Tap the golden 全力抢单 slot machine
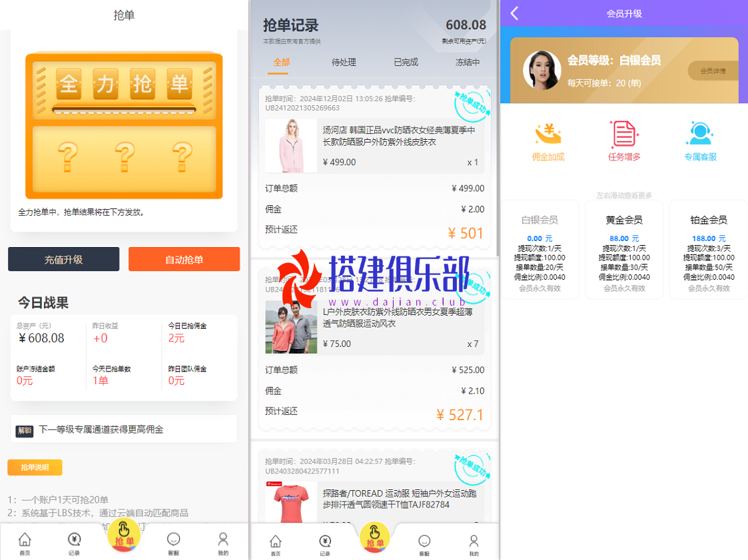Image resolution: width=748 pixels, height=560 pixels. click(124, 125)
